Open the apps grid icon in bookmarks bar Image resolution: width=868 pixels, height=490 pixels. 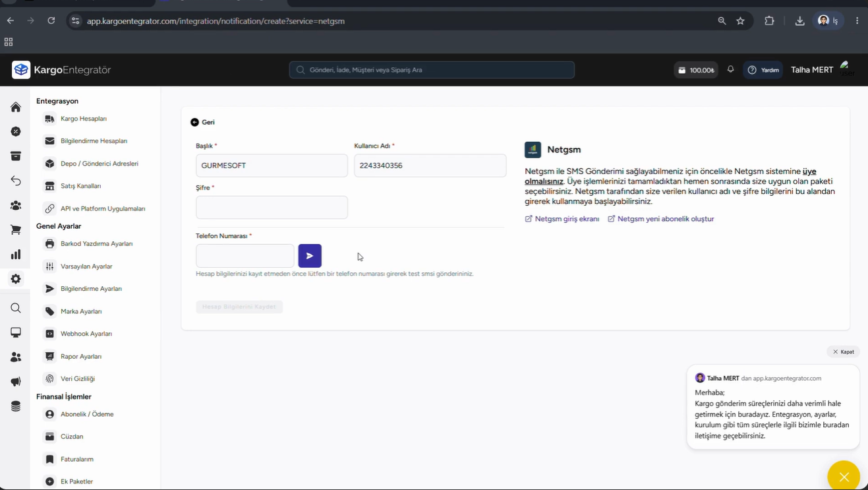click(x=9, y=42)
